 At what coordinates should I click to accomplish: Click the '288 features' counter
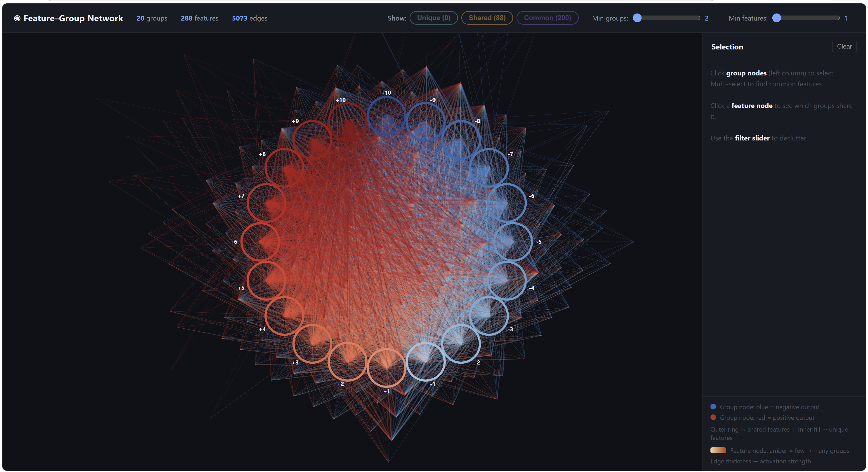[199, 18]
